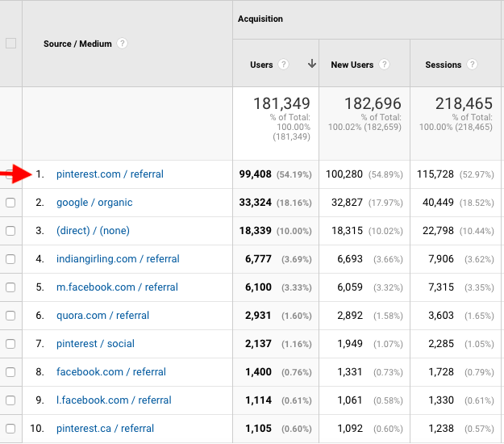Tick the checkbox for quora.com / referral row
Viewport: 504px width, 444px height.
pos(10,316)
